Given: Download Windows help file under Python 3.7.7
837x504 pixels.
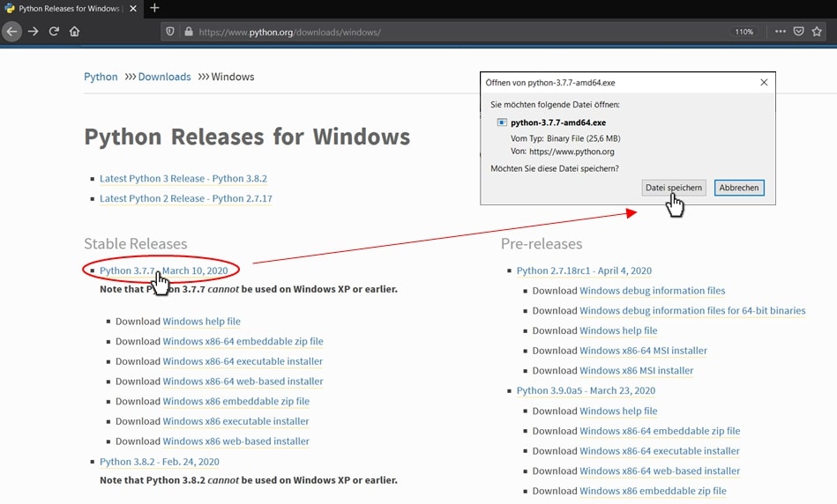Looking at the screenshot, I should tap(201, 322).
